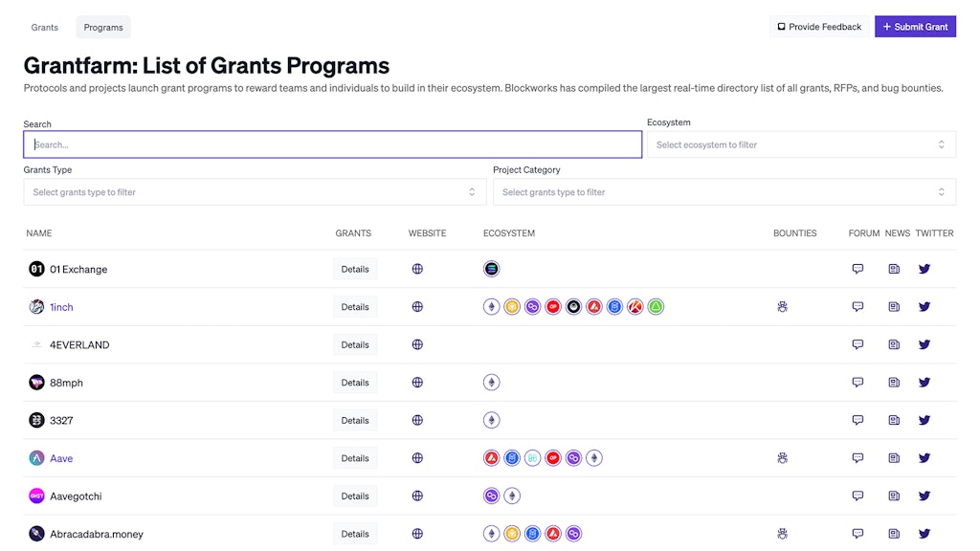Click the Solana ecosystem icon for 01 Exchange
Viewport: 980px width, 551px height.
[x=492, y=269]
